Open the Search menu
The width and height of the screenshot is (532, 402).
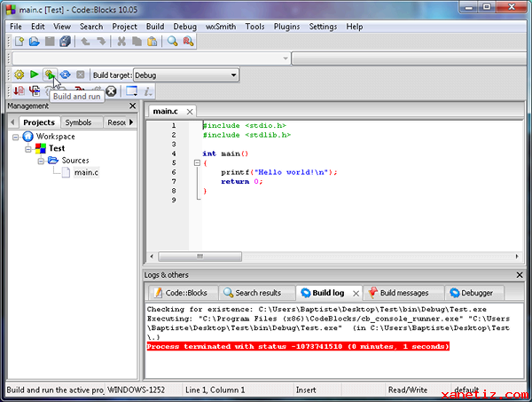[x=91, y=27]
